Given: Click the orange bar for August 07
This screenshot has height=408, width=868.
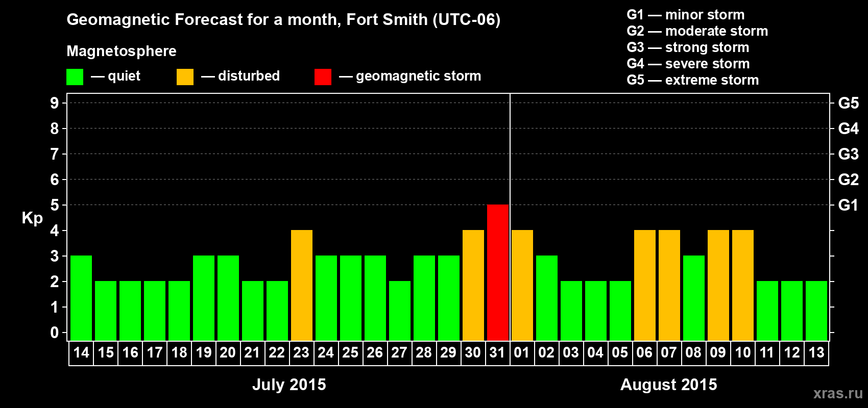Looking at the screenshot, I should (x=669, y=285).
